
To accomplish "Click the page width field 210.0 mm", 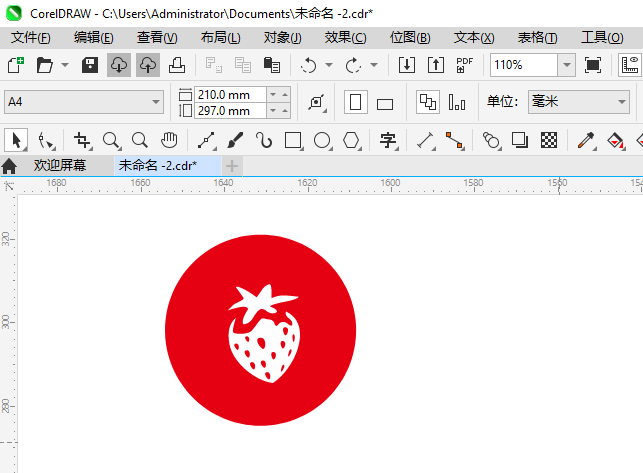I will pyautogui.click(x=230, y=95).
